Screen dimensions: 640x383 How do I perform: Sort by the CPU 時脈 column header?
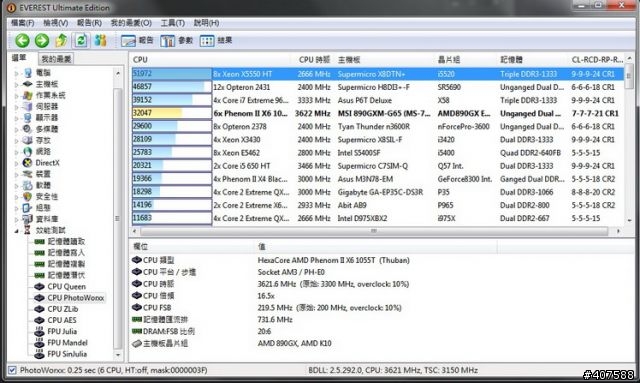(x=314, y=60)
